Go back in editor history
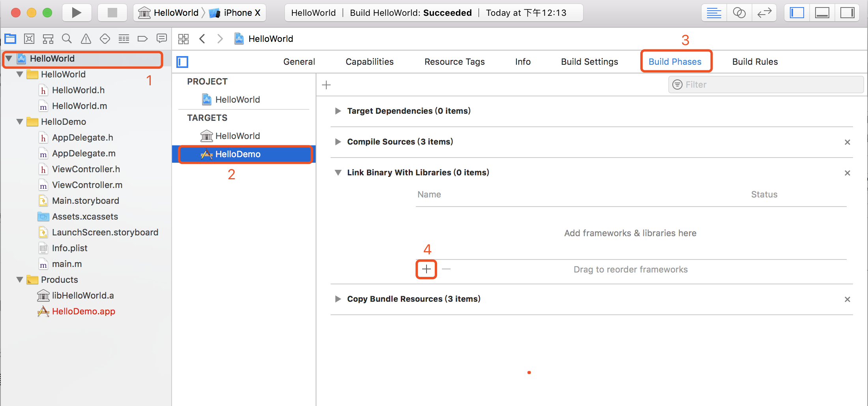Screen dimensions: 868x406 pyautogui.click(x=202, y=39)
